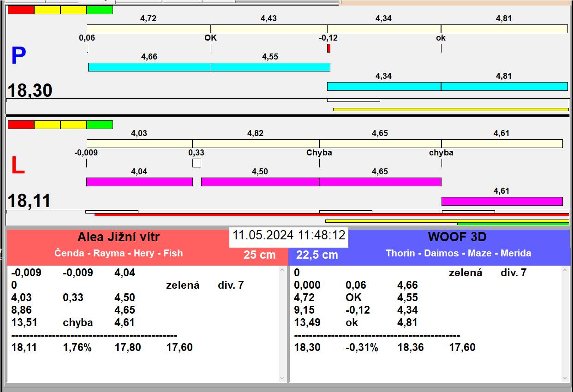Image resolution: width=573 pixels, height=392 pixels.
Task: Click the down arrow in WOOF 3D results scrollbar
Action: [566, 378]
